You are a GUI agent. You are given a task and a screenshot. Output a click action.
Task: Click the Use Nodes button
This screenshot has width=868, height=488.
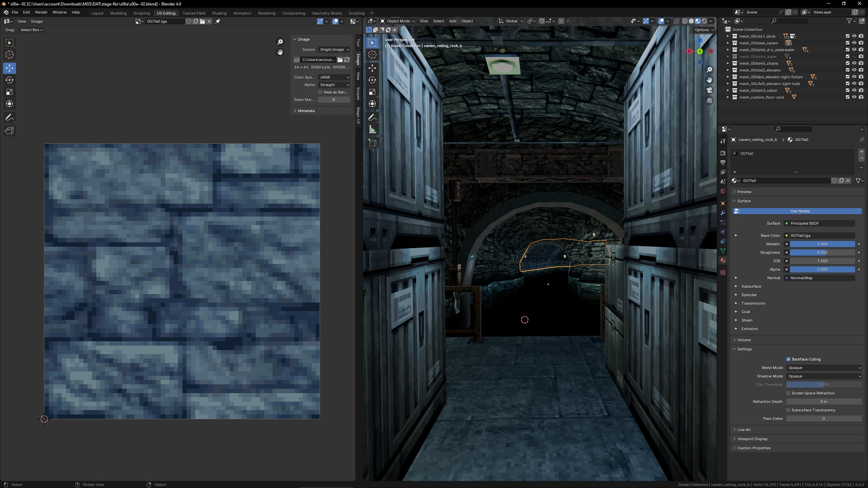(797, 211)
